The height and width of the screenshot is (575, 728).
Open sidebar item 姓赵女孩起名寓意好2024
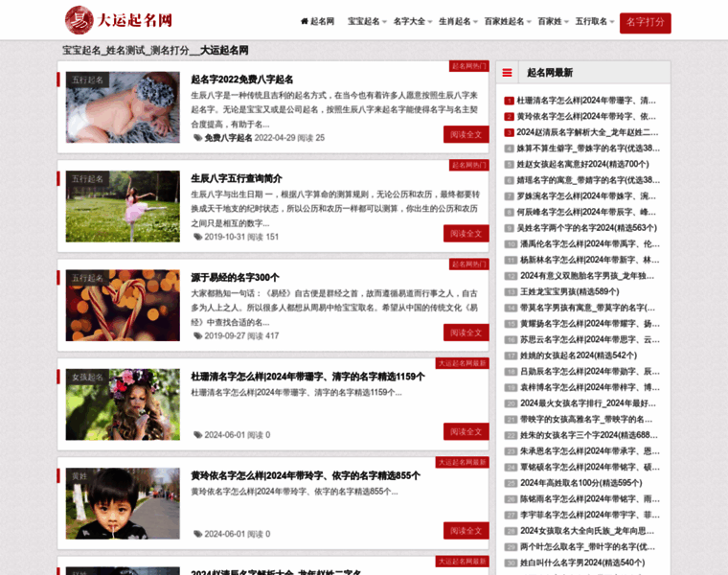pyautogui.click(x=582, y=164)
